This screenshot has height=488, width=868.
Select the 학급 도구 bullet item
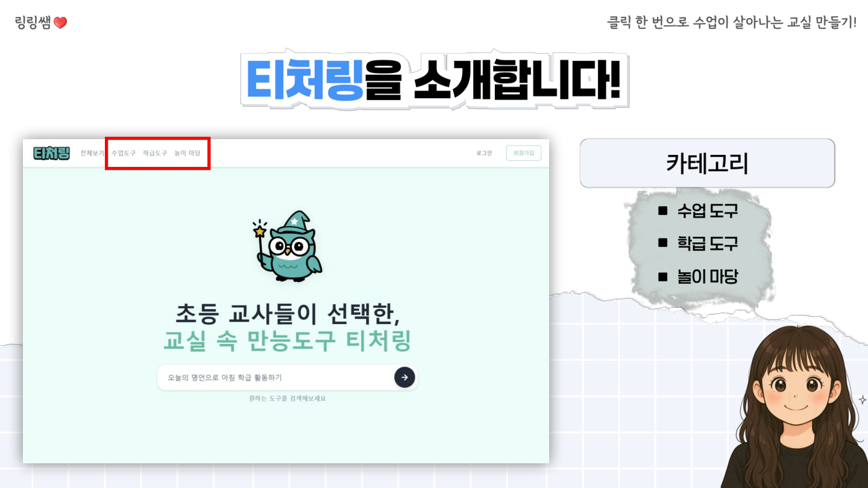tap(698, 243)
